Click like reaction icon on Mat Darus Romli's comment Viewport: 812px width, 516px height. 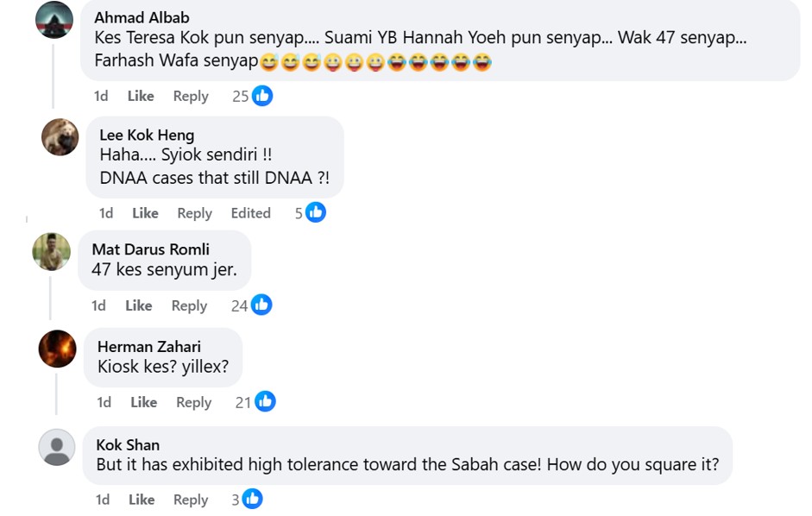tap(261, 305)
